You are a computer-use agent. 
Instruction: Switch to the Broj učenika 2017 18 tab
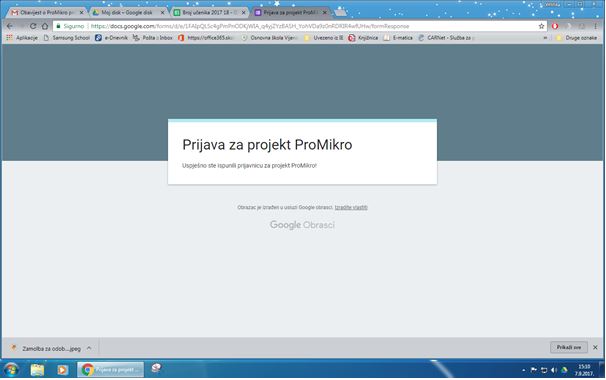pos(209,12)
